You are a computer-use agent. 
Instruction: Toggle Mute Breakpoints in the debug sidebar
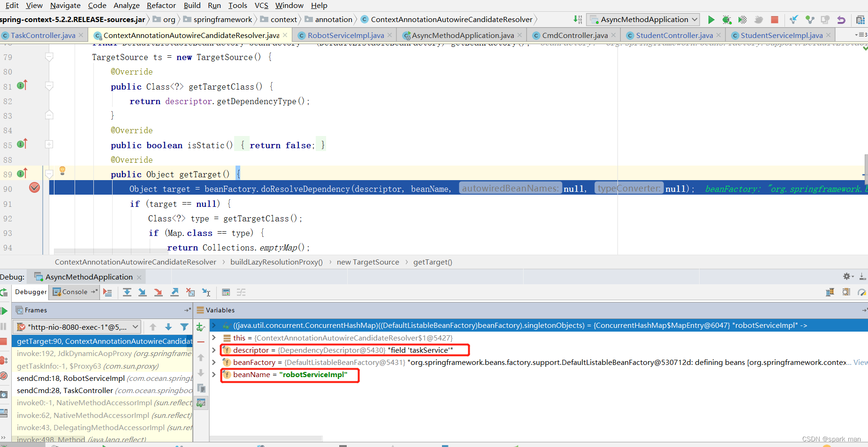pos(3,376)
